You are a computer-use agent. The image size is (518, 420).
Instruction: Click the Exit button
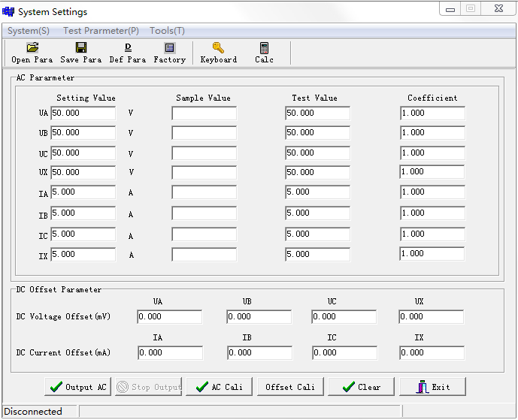433,387
